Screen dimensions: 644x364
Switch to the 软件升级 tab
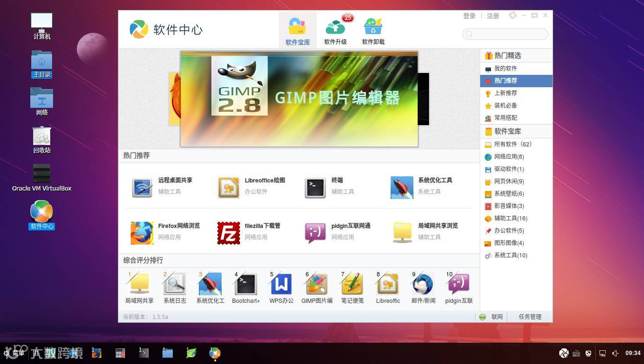(x=335, y=30)
